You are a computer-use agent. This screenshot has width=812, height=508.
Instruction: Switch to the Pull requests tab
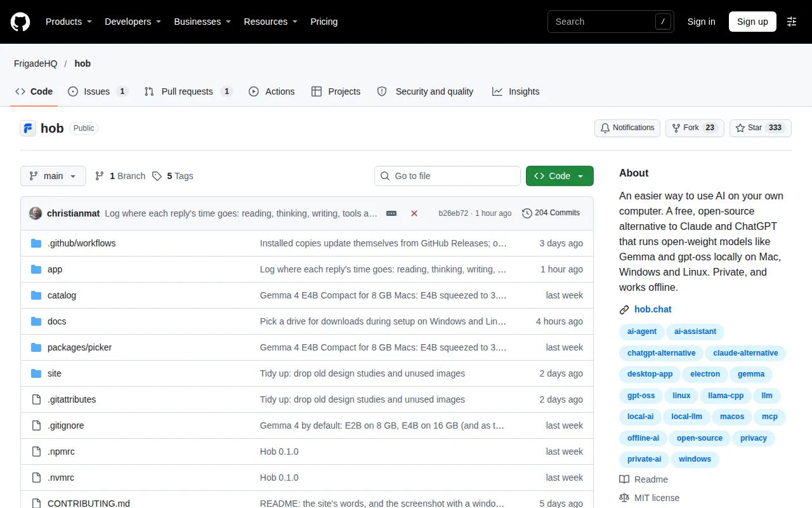(188, 91)
